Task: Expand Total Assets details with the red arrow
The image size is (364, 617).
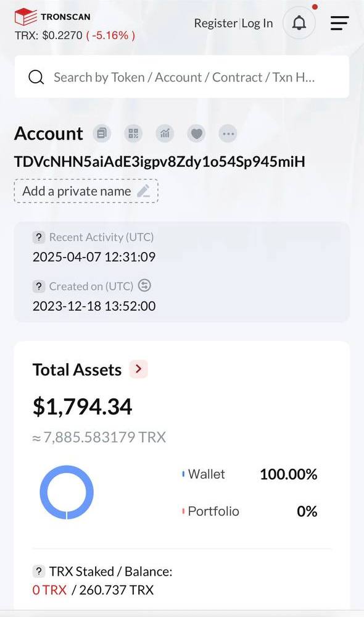Action: pos(138,369)
